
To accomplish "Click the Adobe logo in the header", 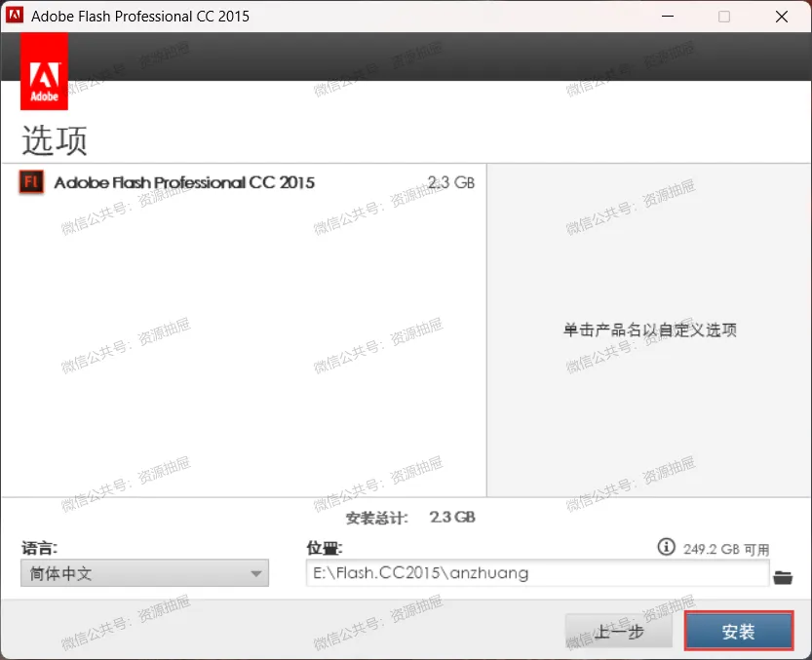I will [44, 71].
